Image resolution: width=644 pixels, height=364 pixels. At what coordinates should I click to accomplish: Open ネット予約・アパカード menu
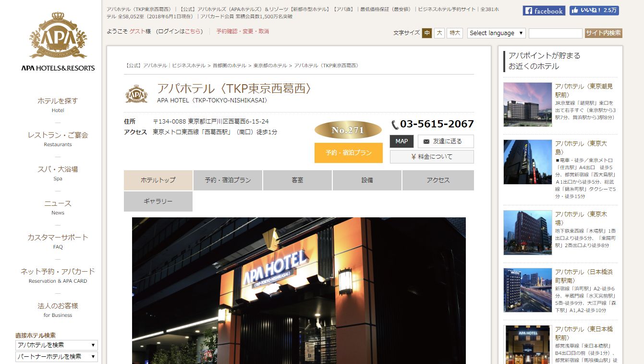(x=58, y=276)
